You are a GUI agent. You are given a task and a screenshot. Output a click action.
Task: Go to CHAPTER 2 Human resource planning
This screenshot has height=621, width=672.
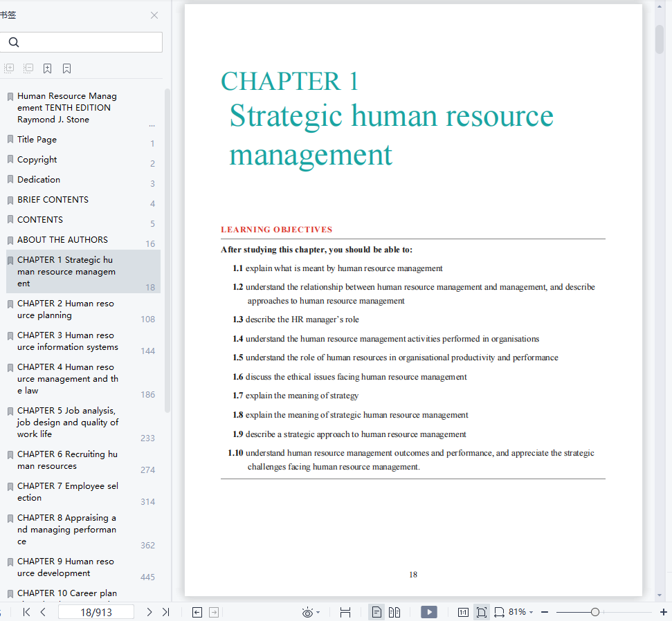click(66, 309)
